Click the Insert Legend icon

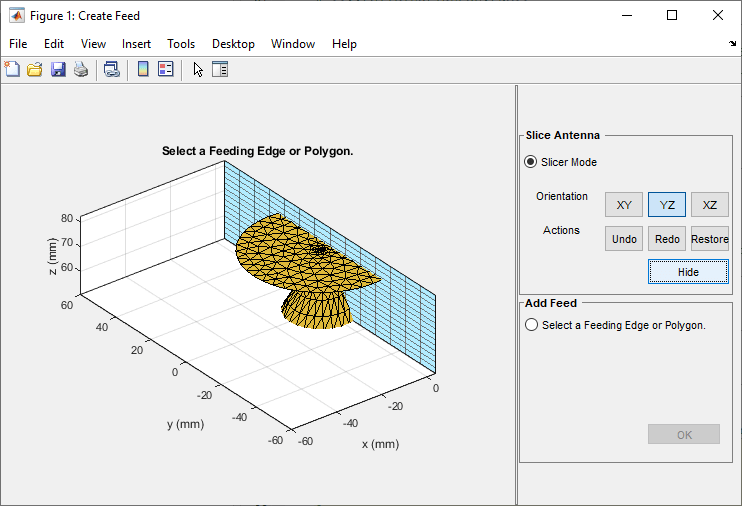166,69
